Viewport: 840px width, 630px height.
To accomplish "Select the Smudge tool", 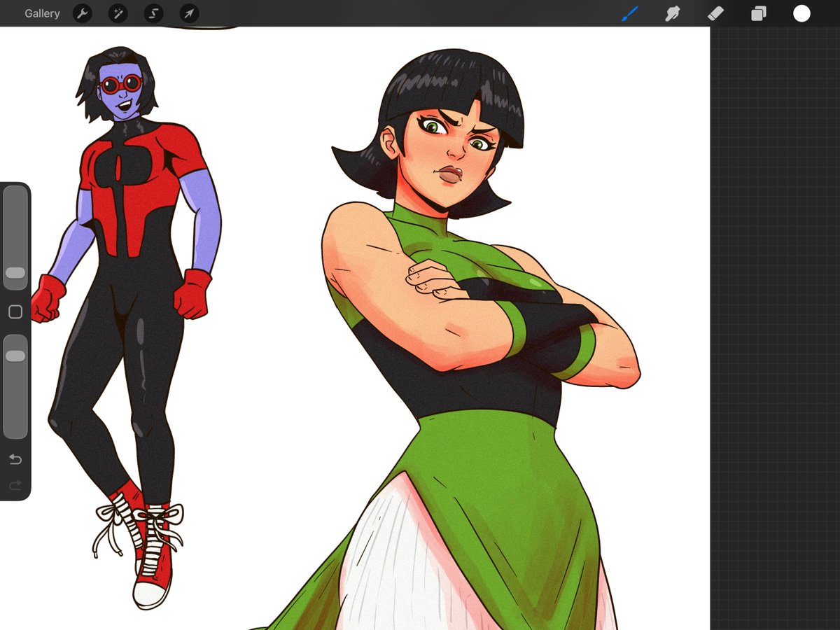I will [673, 13].
